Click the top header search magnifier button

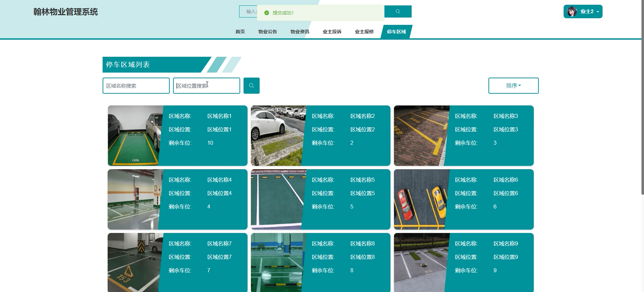398,11
